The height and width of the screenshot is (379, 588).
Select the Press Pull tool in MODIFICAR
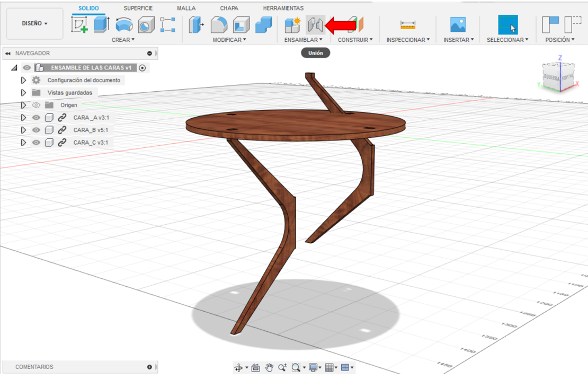coord(196,25)
